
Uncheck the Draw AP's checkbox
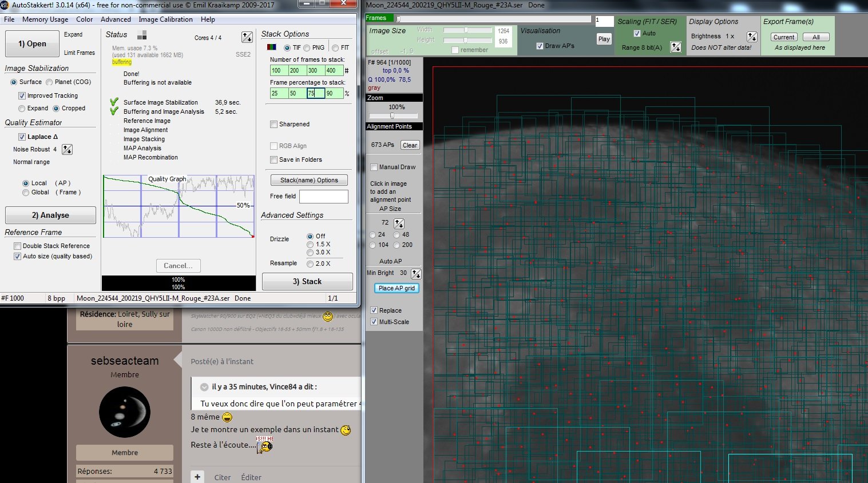(x=540, y=46)
